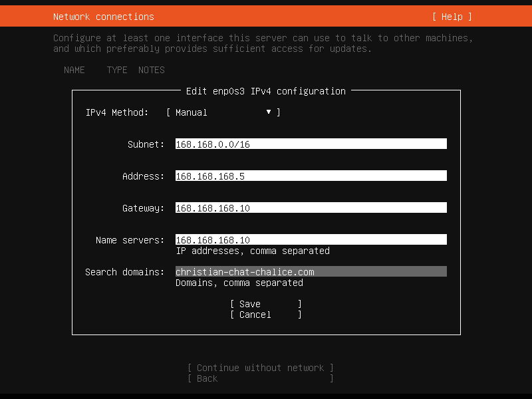Image resolution: width=532 pixels, height=399 pixels.
Task: Save the IPv4 configuration
Action: (x=265, y=304)
